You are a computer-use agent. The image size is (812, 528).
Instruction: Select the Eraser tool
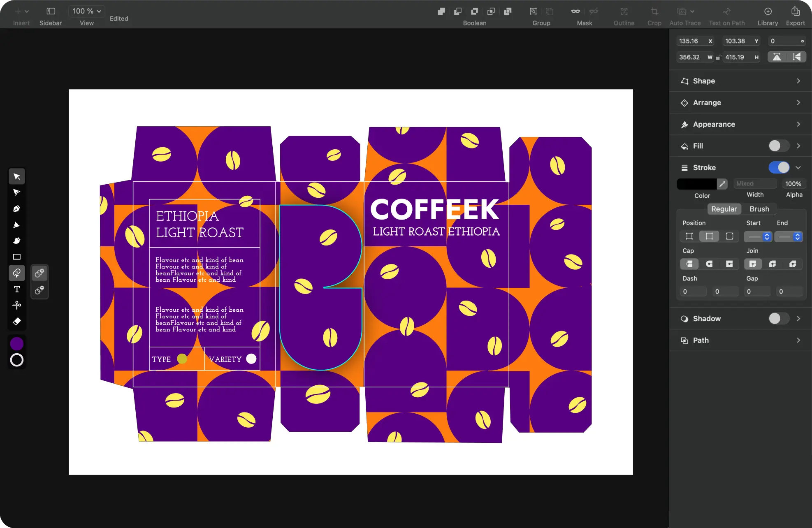pos(16,321)
